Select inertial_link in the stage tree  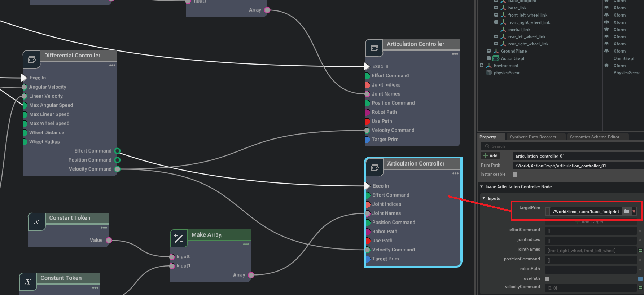click(x=519, y=30)
